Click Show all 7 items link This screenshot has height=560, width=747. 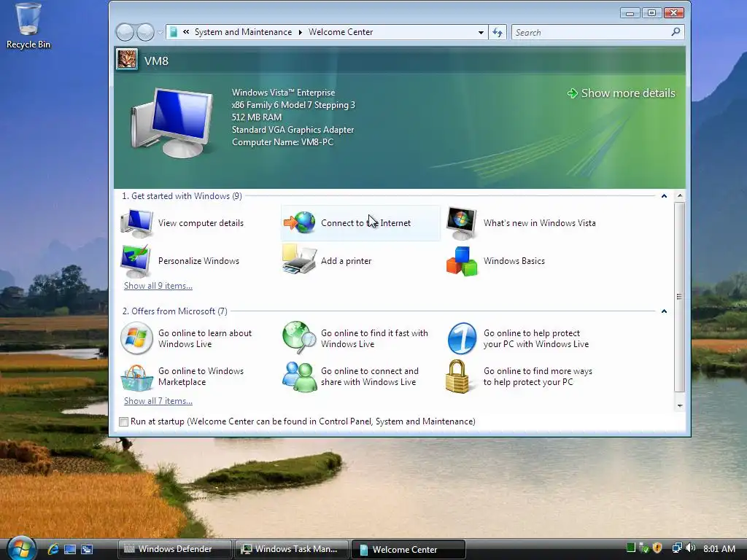pos(158,401)
